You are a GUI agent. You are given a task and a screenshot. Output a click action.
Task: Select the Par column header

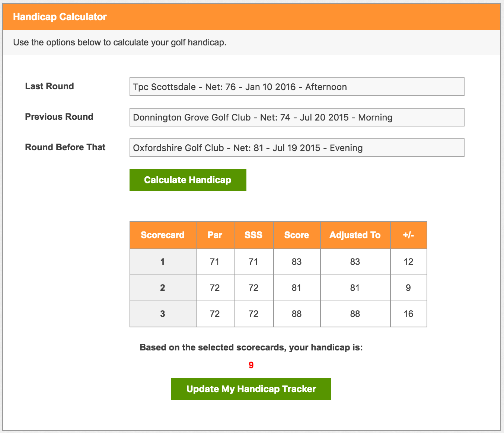[x=215, y=235]
